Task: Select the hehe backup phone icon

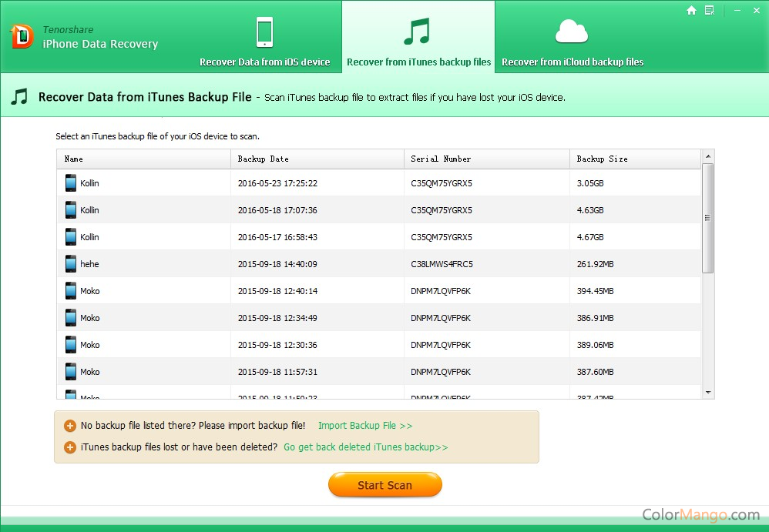Action: tap(71, 263)
